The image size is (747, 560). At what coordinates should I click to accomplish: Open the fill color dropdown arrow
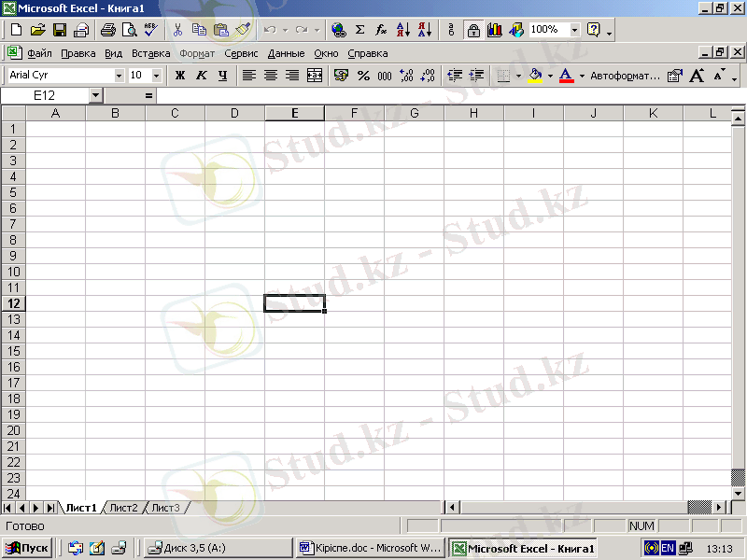point(550,76)
